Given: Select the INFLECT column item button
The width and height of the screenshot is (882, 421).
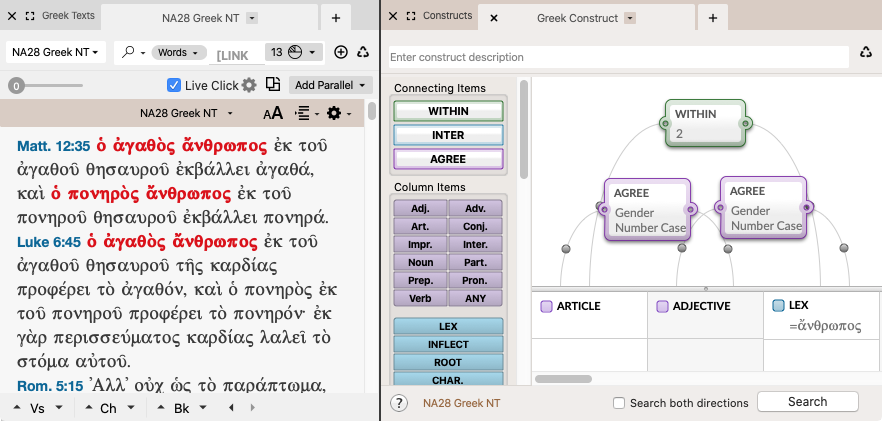Looking at the screenshot, I should point(448,345).
